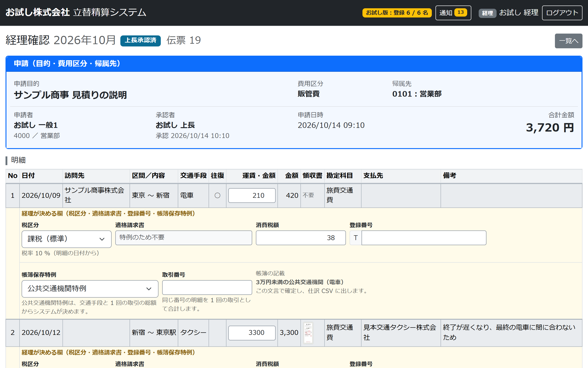The width and height of the screenshot is (588, 368).
Task: Click the お試し版 登録 6/6 名 badge
Action: coord(397,13)
